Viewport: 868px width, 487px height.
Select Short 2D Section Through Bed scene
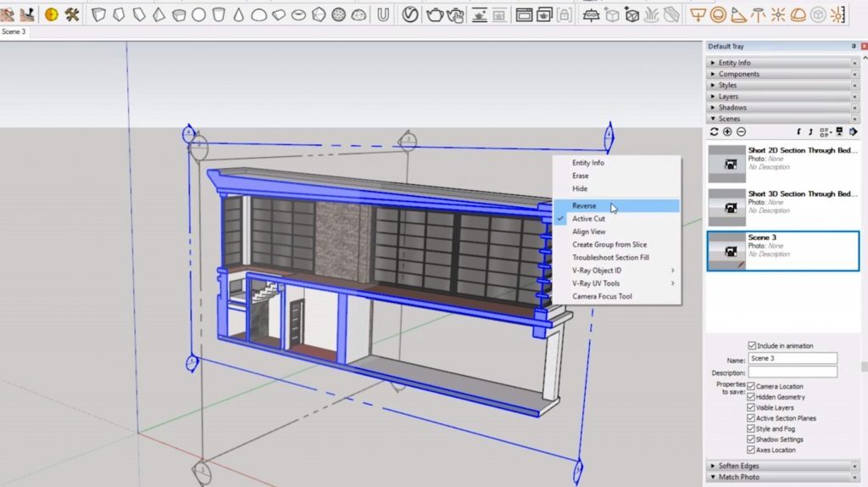coord(782,164)
